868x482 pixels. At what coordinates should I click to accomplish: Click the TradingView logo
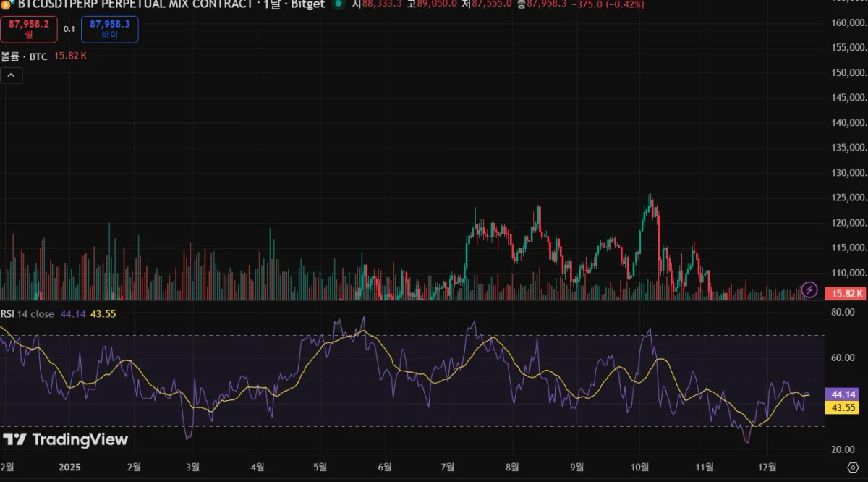click(x=66, y=439)
